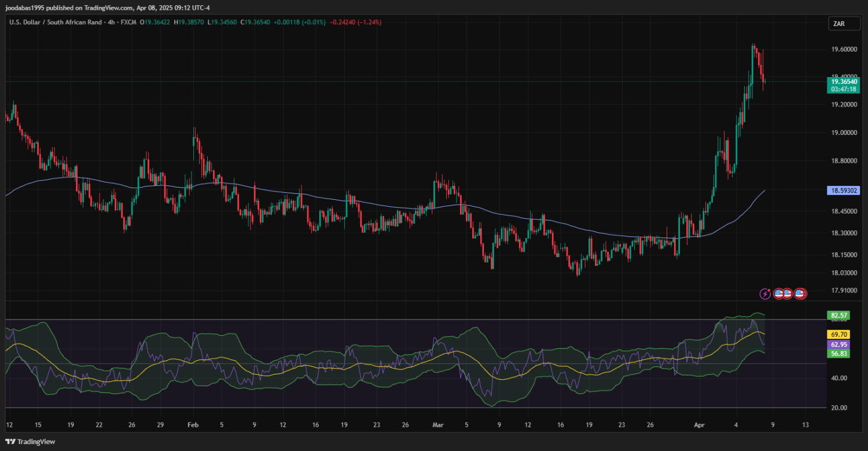Click the 20.00 level on indicator scale

[x=838, y=408]
